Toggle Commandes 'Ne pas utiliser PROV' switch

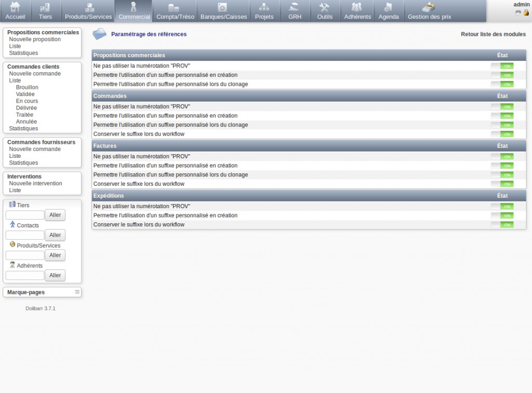pyautogui.click(x=502, y=106)
